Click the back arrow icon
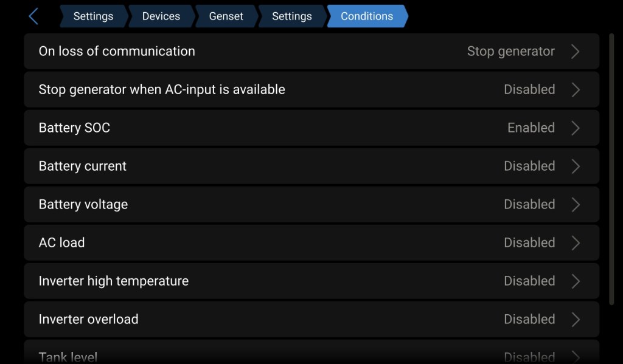623x364 pixels. (33, 16)
